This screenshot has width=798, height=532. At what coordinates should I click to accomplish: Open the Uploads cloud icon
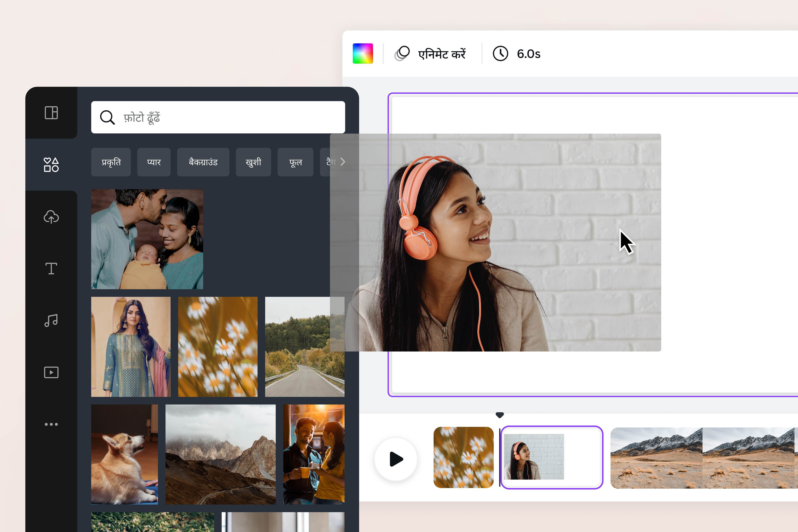point(51,217)
